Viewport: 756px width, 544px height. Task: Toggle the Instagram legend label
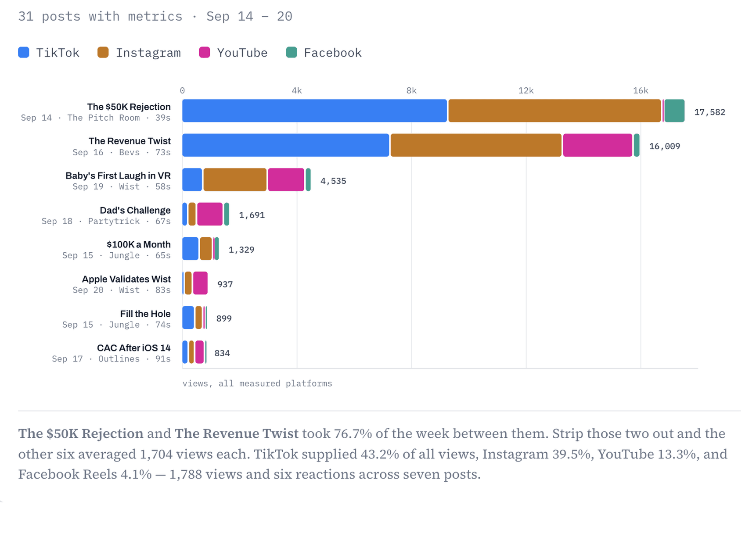148,53
